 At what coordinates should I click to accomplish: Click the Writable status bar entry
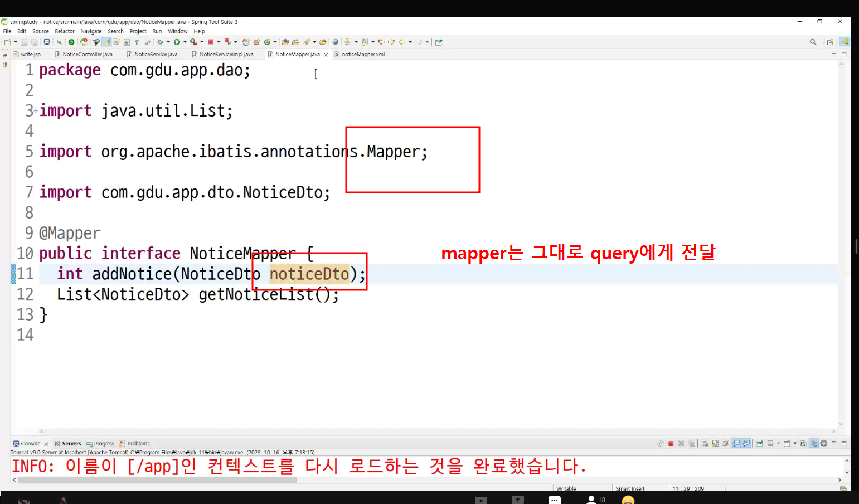(x=566, y=488)
